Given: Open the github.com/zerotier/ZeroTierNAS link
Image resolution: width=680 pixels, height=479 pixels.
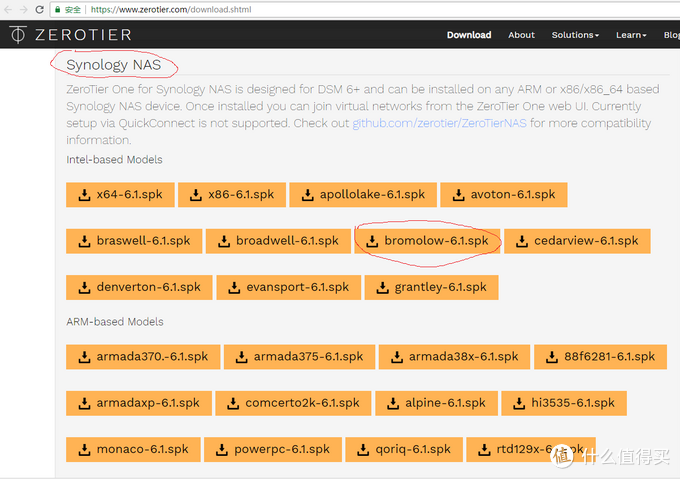Looking at the screenshot, I should click(x=440, y=124).
